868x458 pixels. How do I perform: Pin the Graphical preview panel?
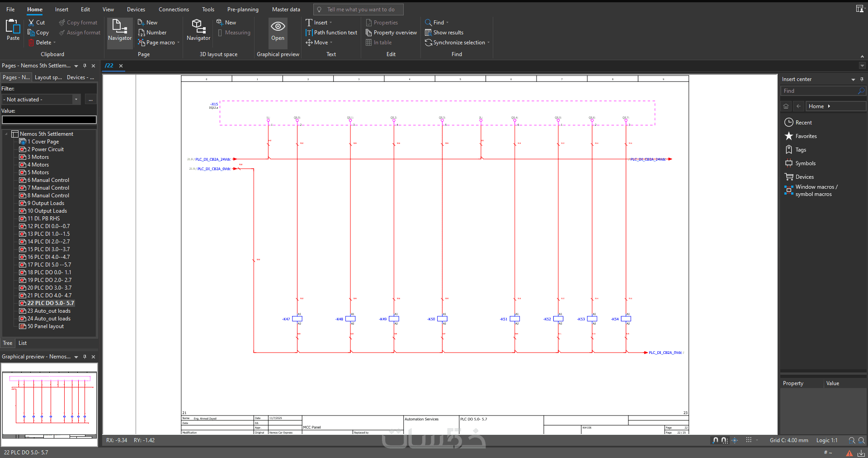[x=85, y=357]
